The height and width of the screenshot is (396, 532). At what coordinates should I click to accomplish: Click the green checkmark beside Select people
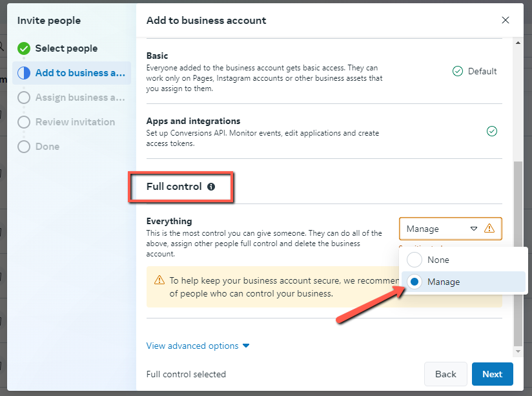[x=24, y=48]
